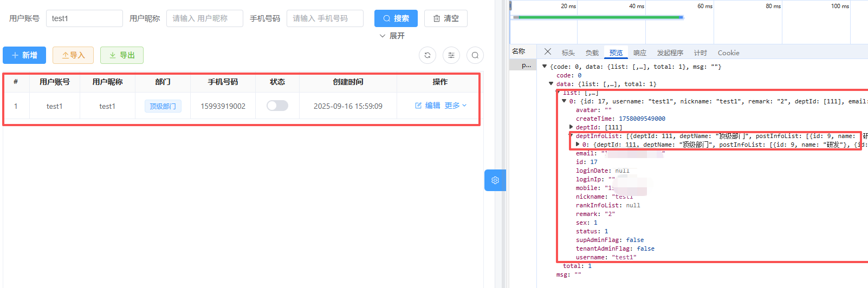The image size is (868, 288).
Task: Close the DevTools request detail panel
Action: click(x=548, y=52)
